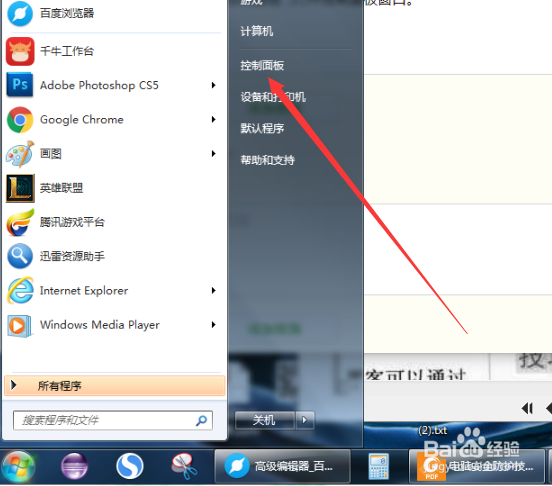Select the 千牛工作台 text label
This screenshot has height=486, width=552.
[67, 51]
